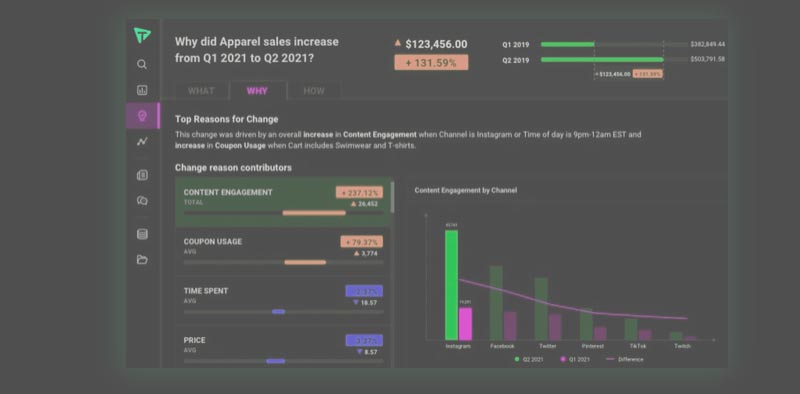Viewport: 800px width, 394px height.
Task: Open the folder sidebar icon
Action: point(142,260)
